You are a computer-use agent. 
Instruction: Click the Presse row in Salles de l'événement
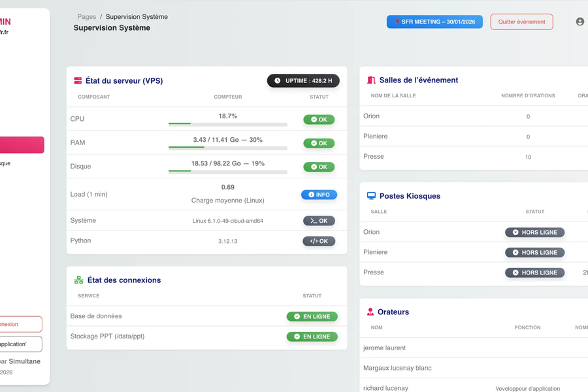coord(474,157)
